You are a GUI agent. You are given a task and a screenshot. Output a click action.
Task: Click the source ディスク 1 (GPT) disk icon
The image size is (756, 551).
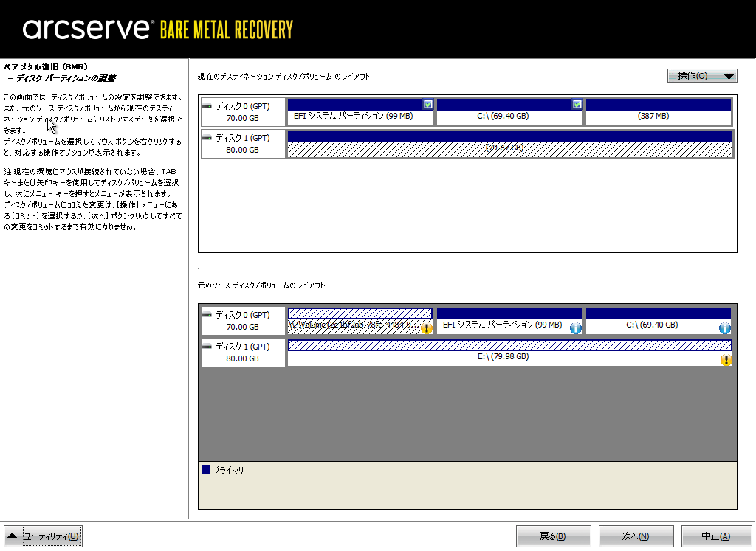(207, 346)
